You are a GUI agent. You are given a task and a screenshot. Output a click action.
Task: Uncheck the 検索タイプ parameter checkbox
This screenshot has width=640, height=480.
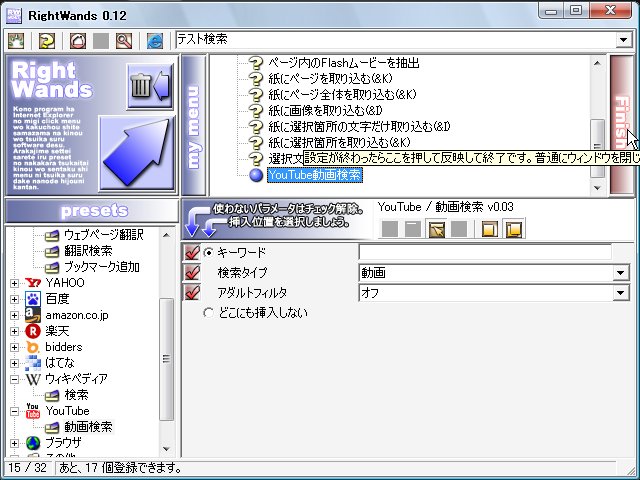click(x=192, y=273)
